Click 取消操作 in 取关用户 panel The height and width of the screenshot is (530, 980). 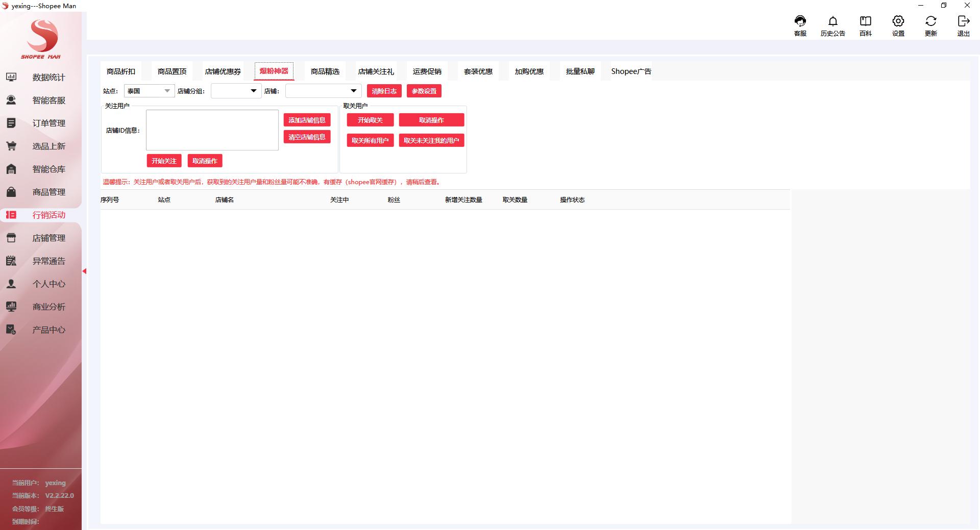coord(431,120)
